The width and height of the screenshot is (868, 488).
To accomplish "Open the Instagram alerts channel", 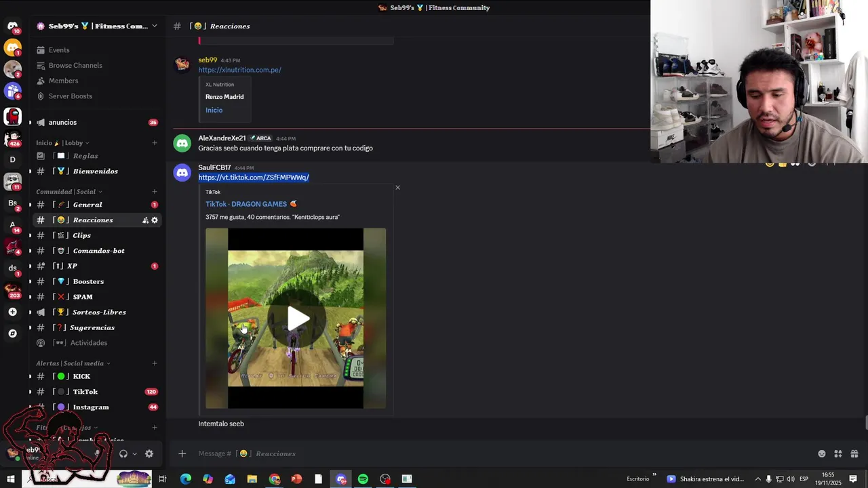I will (91, 407).
